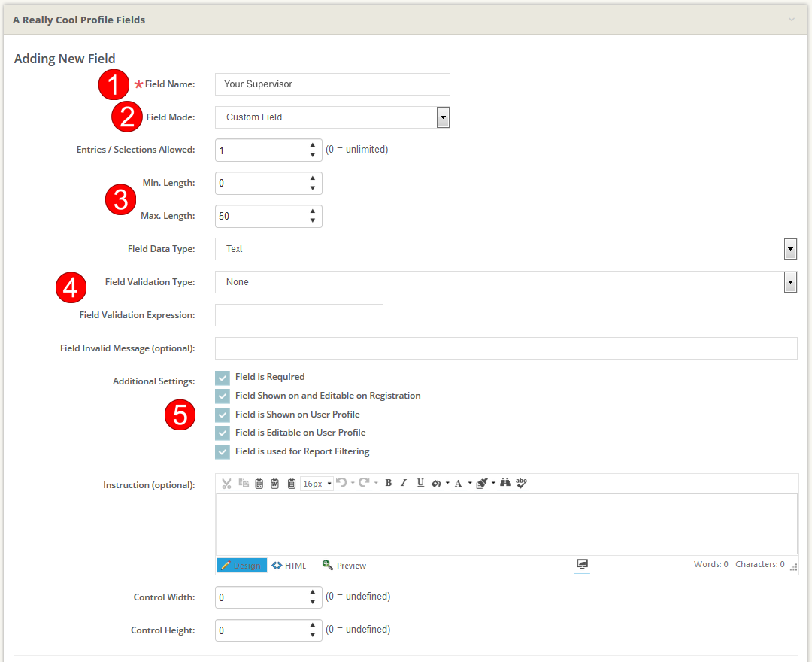The height and width of the screenshot is (662, 812).
Task: Open the Field Validation Type dropdown
Action: click(789, 282)
